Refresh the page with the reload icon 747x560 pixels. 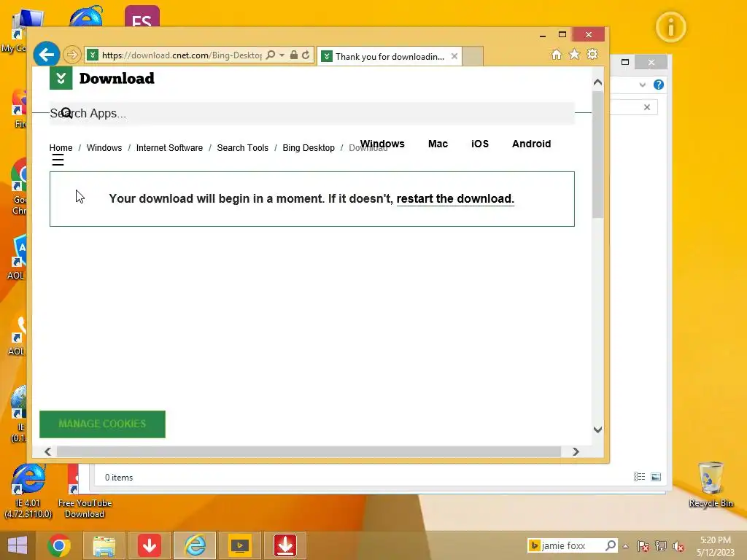point(306,55)
